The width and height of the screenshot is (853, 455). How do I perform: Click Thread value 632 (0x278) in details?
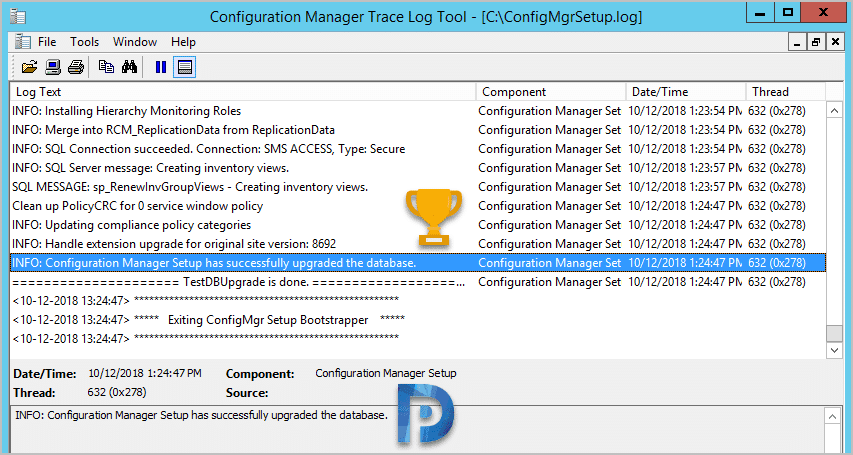click(x=116, y=392)
